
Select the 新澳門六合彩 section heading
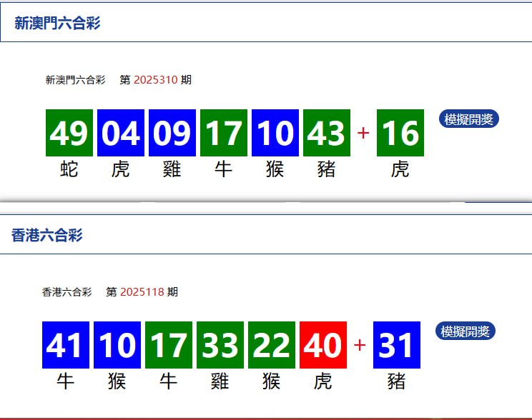coord(57,23)
